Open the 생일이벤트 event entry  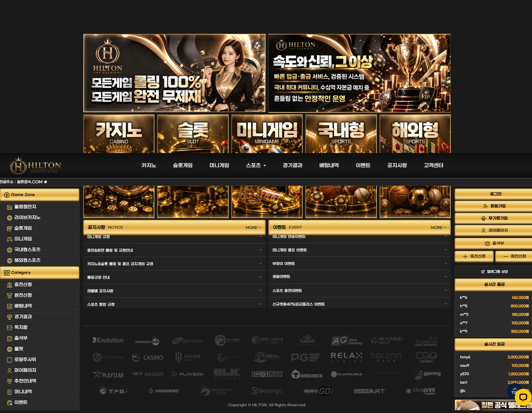click(x=360, y=277)
